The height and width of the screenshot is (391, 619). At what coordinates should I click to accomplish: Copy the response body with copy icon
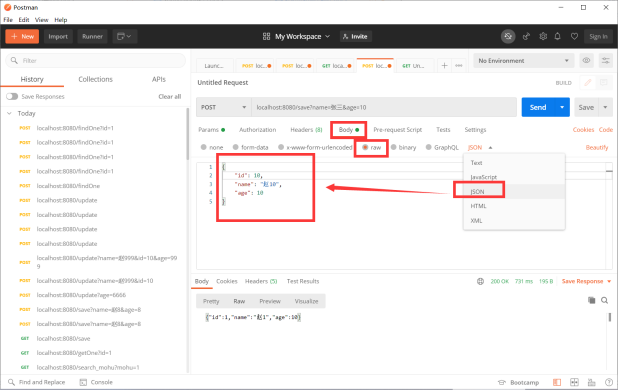point(591,300)
